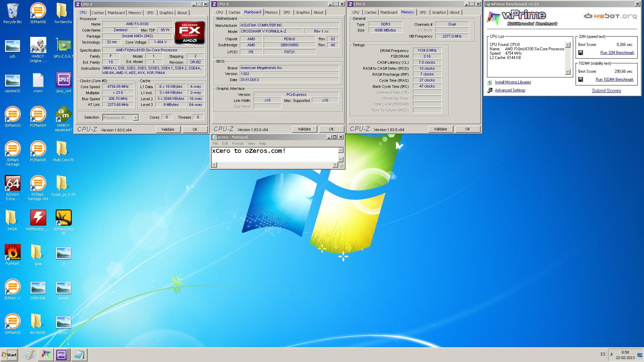Launch the 3DMark06 desktop shortcut
644x362 pixels.
[38, 13]
